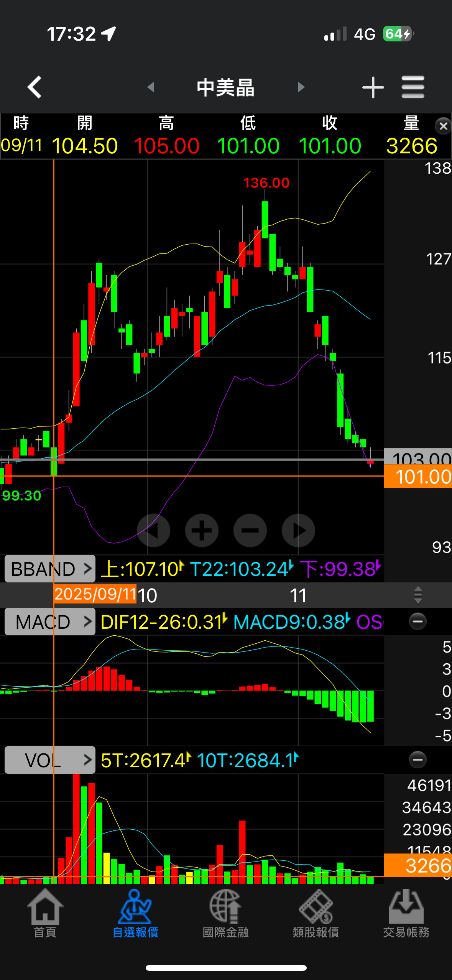Tap the 99.30 low price label
This screenshot has height=980, width=452.
(x=21, y=496)
